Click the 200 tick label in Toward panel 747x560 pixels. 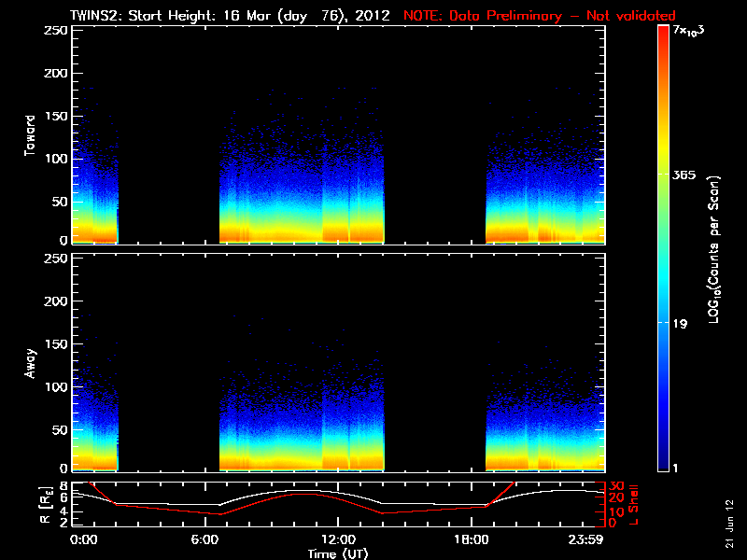coord(56,74)
